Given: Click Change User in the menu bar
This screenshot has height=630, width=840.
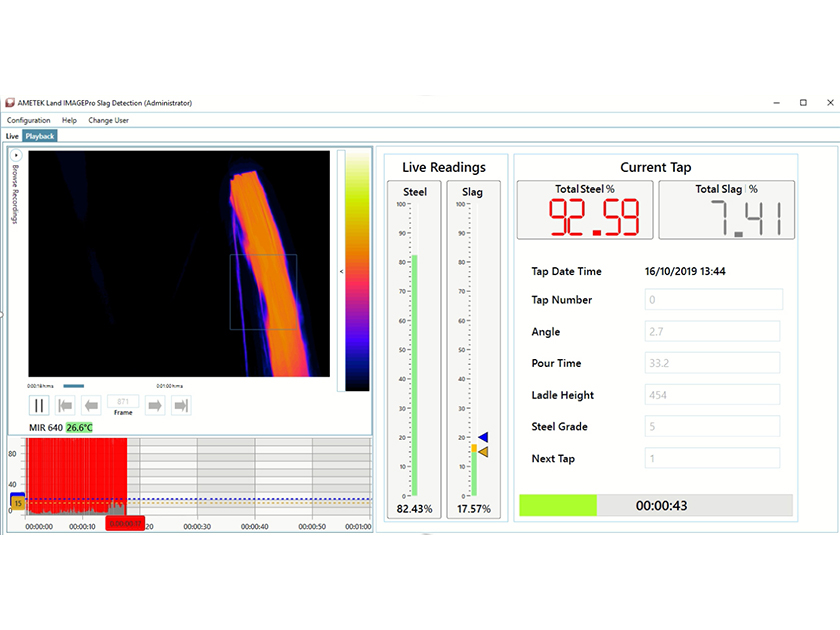Looking at the screenshot, I should point(108,119).
